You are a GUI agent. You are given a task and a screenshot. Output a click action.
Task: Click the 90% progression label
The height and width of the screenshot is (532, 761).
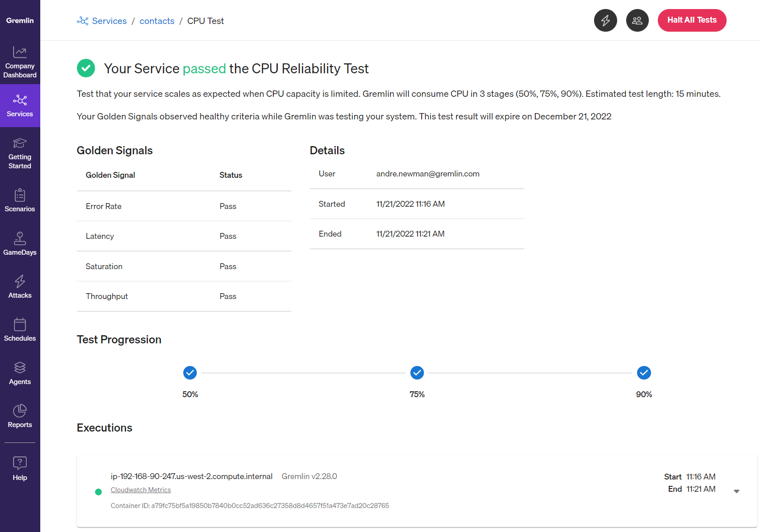coord(644,394)
